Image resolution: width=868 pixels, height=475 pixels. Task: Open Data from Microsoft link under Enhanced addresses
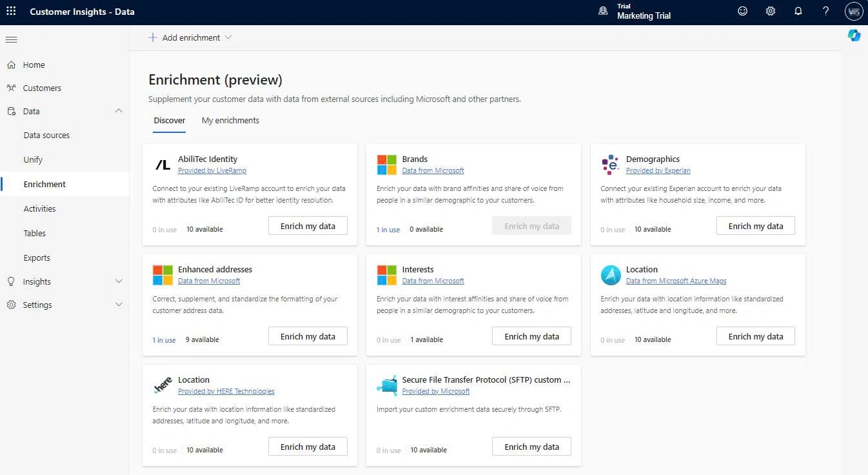pos(209,281)
